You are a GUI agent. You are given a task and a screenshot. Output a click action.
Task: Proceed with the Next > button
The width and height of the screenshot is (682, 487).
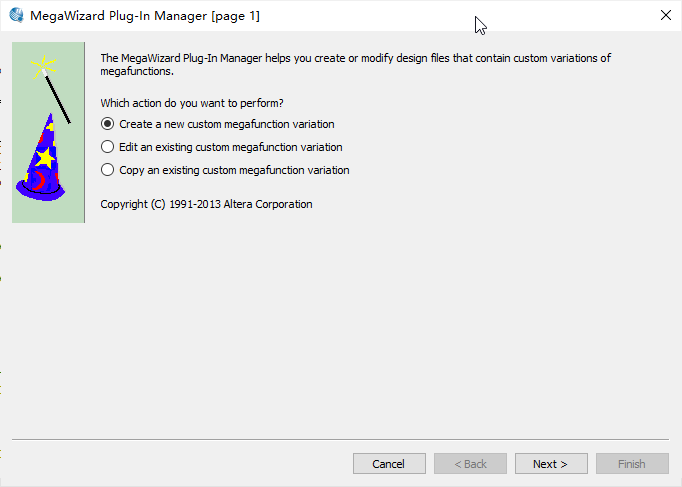551,464
